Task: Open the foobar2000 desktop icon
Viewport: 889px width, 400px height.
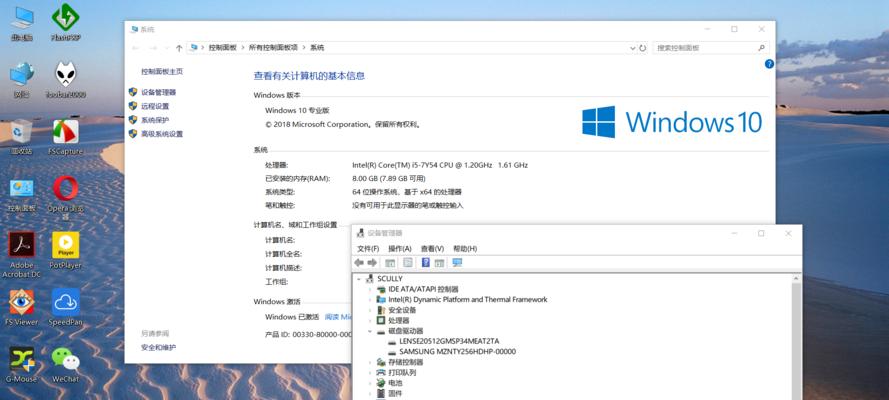Action: click(x=65, y=80)
